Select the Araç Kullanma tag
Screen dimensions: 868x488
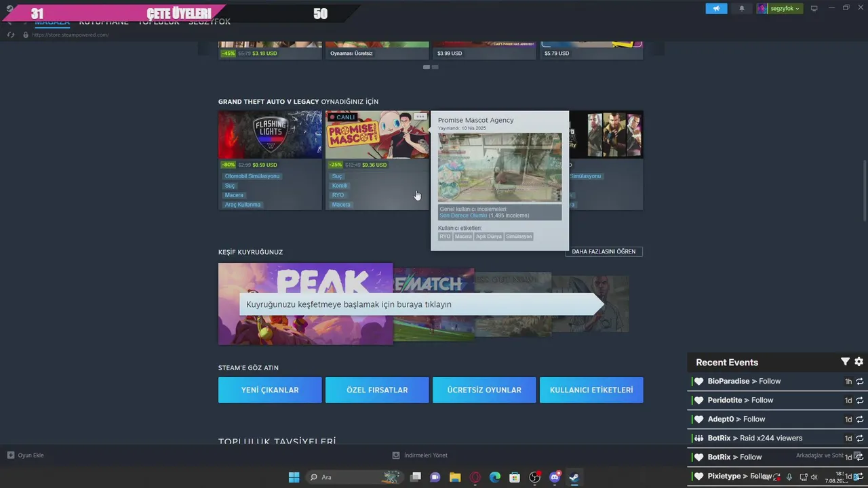(243, 205)
